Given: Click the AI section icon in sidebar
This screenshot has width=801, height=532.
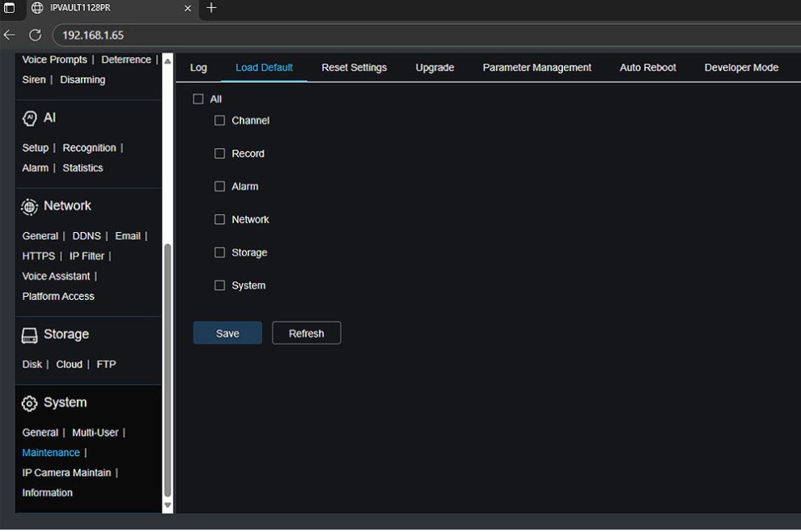Looking at the screenshot, I should coord(29,117).
